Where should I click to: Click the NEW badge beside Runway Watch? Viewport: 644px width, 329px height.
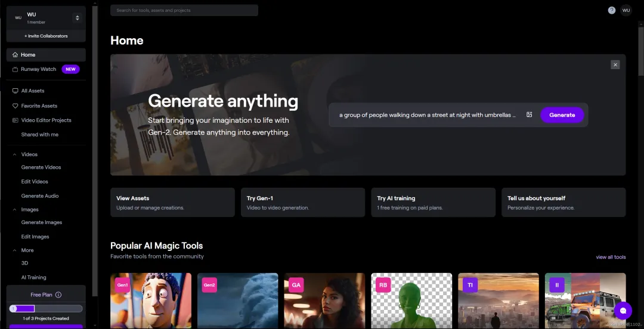point(70,69)
